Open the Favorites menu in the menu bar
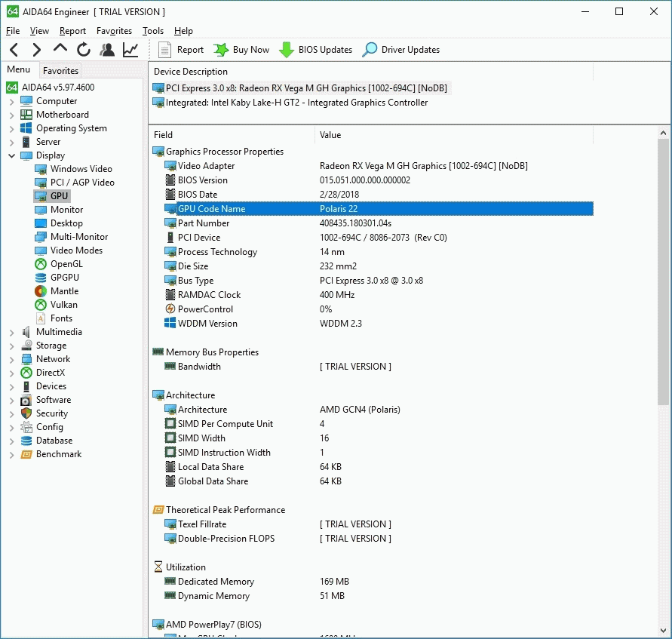The width and height of the screenshot is (672, 639). pyautogui.click(x=114, y=31)
